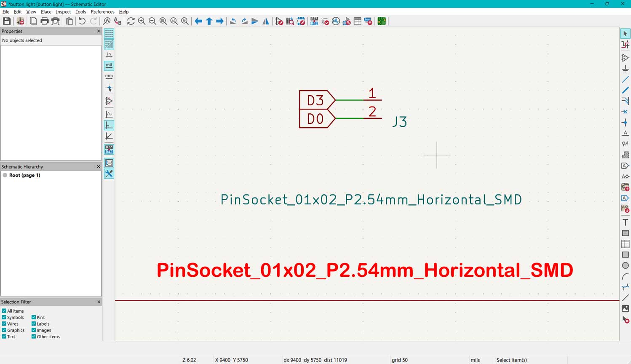Zoom to fit the page

(163, 21)
